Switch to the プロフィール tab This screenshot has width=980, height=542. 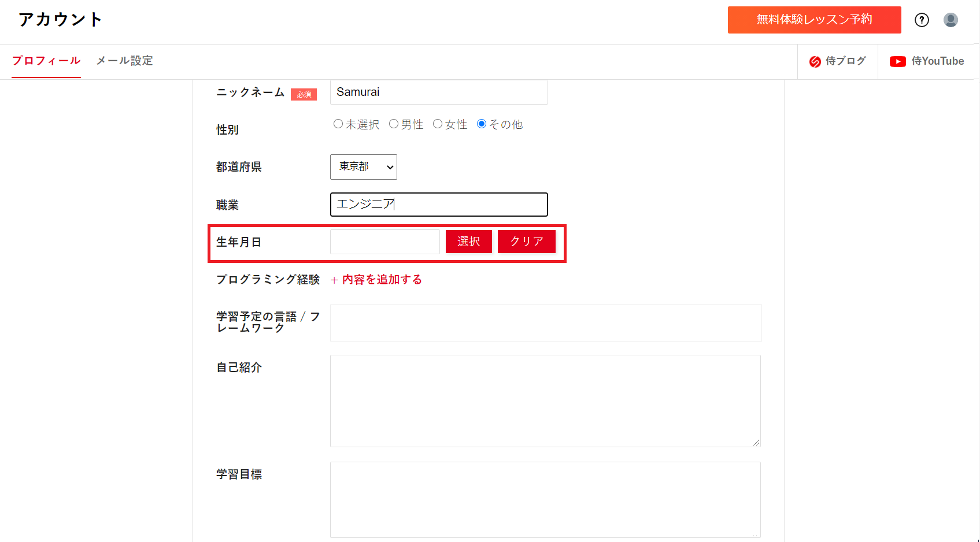(x=46, y=61)
